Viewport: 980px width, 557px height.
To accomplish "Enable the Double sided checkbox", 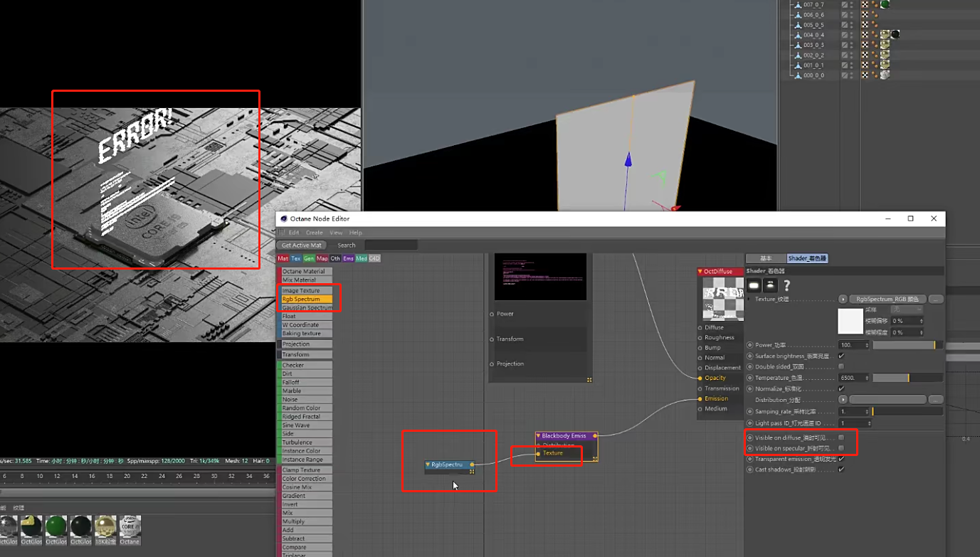I will [x=841, y=366].
